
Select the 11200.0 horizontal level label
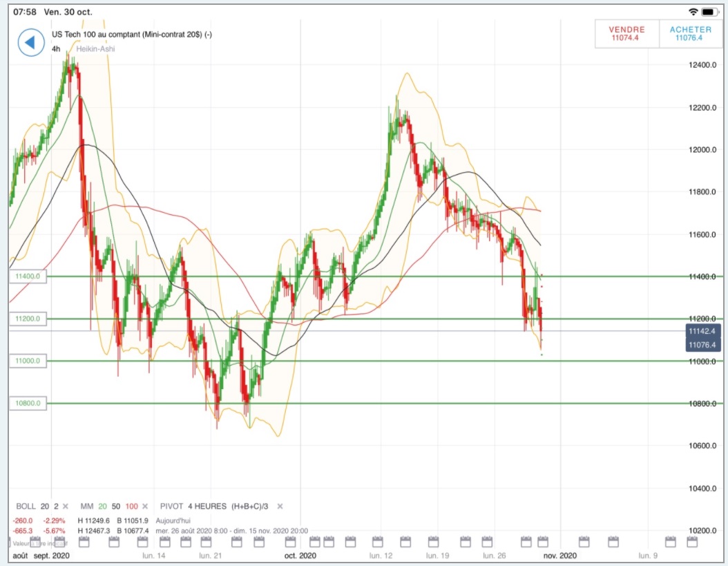pyautogui.click(x=28, y=319)
